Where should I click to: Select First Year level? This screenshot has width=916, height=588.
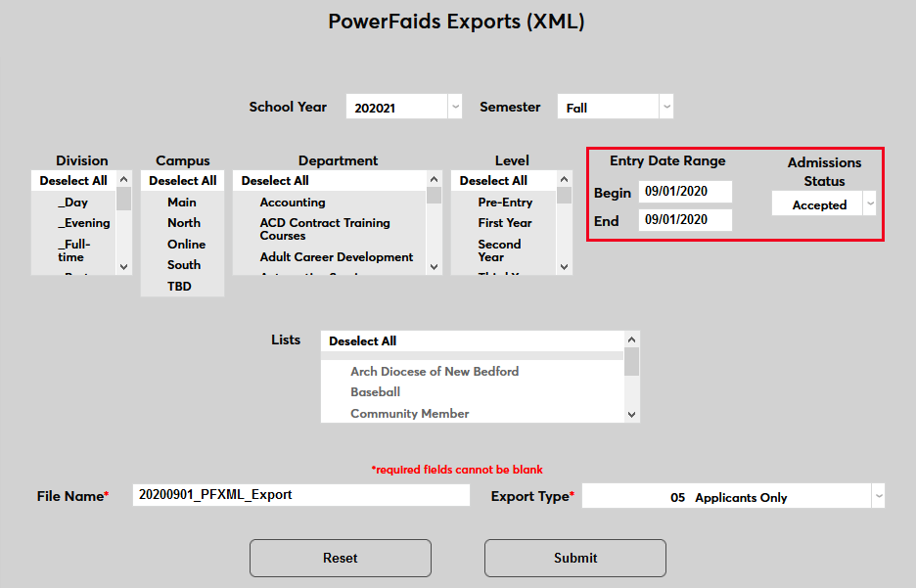(x=501, y=222)
